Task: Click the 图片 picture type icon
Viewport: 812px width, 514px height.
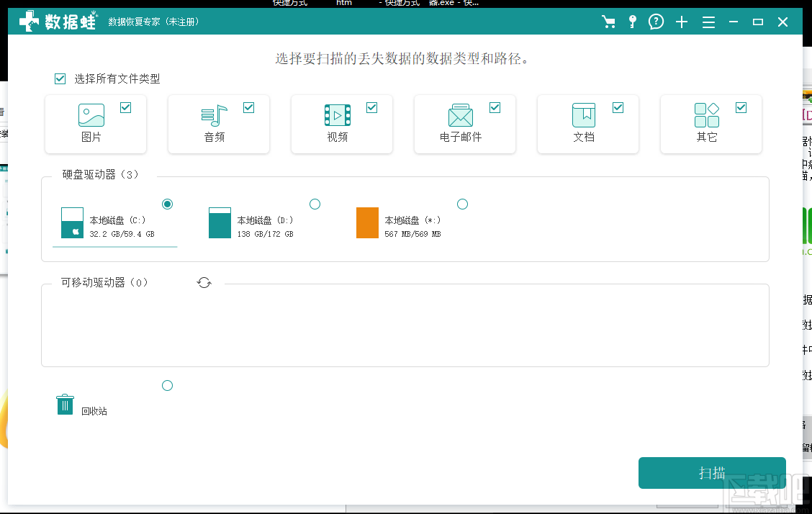Action: point(91,115)
